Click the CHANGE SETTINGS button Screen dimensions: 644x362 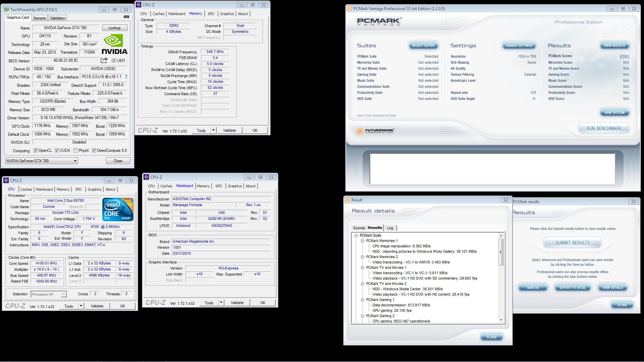tap(519, 46)
